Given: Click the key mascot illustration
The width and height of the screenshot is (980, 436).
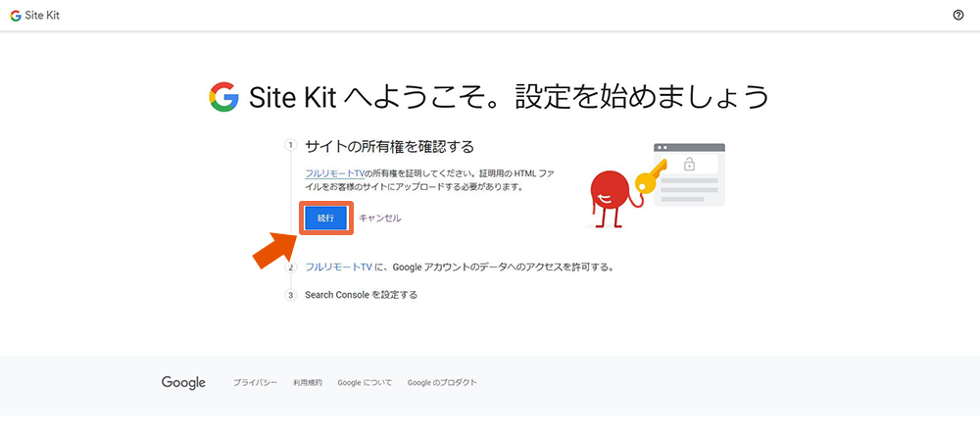Looking at the screenshot, I should (656, 185).
